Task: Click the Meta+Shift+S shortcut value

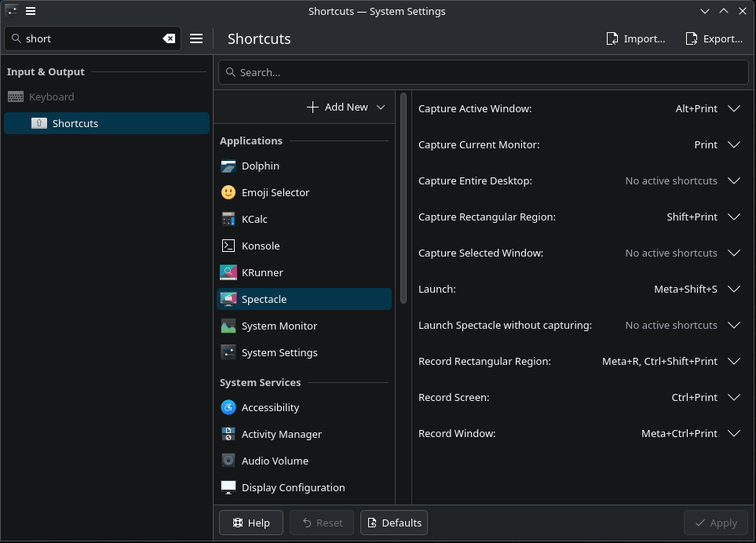Action: coord(685,290)
